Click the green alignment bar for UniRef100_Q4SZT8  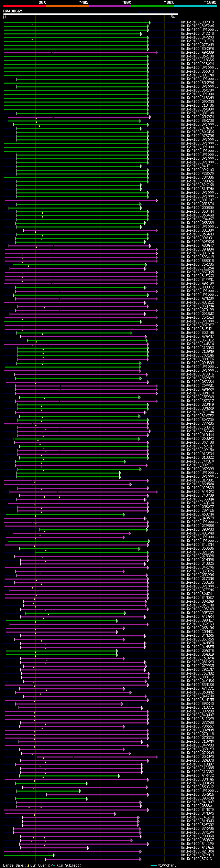73,34
